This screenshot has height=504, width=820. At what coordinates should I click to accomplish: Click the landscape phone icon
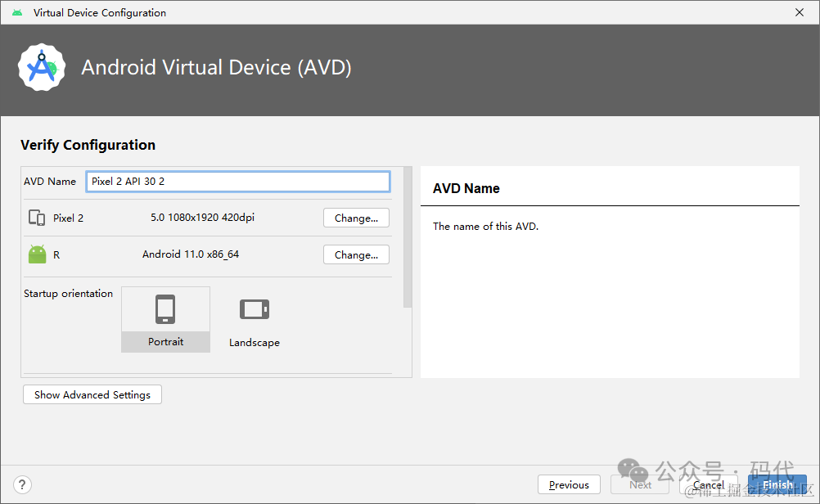[255, 309]
